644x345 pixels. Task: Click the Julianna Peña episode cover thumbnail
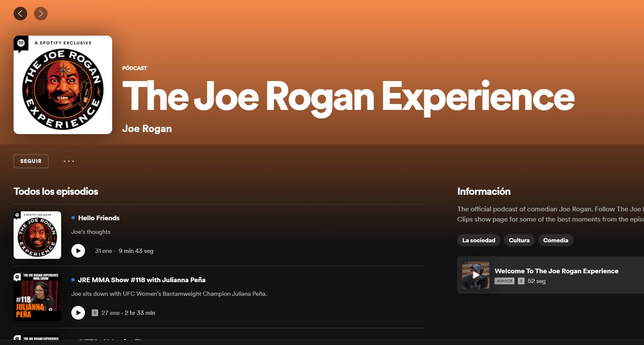[37, 297]
